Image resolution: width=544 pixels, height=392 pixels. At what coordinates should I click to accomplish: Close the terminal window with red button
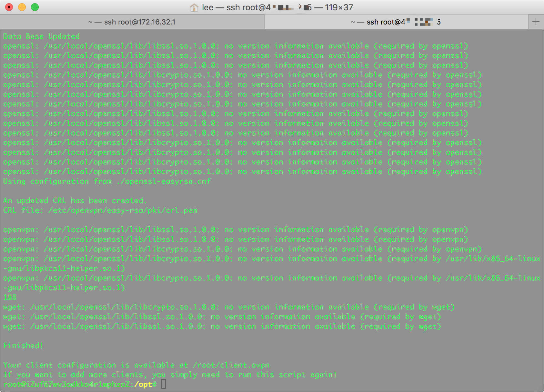tap(9, 7)
